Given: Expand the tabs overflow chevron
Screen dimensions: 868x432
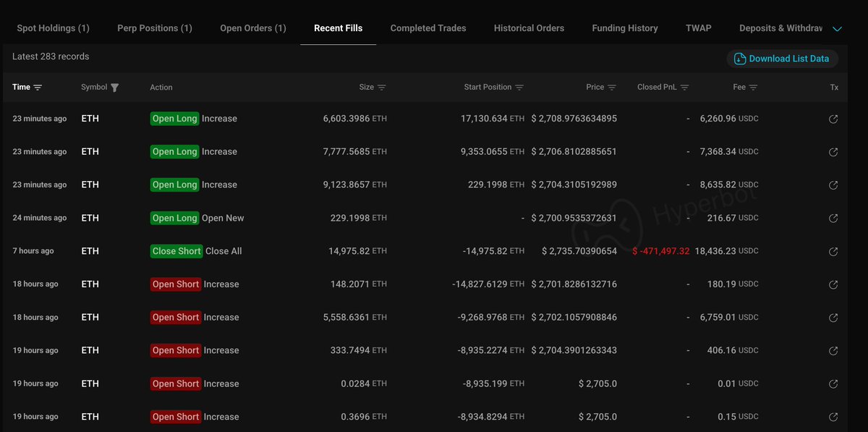Looking at the screenshot, I should 837,29.
